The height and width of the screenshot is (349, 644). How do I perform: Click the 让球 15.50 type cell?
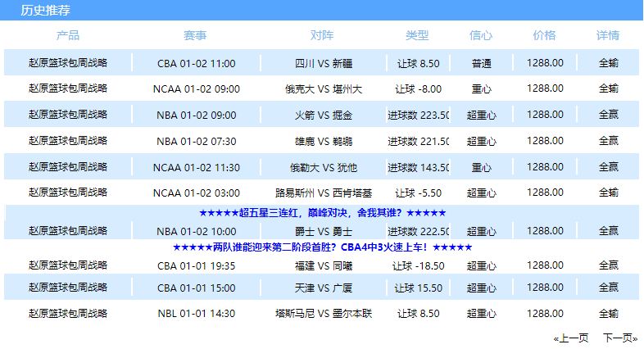pyautogui.click(x=418, y=288)
